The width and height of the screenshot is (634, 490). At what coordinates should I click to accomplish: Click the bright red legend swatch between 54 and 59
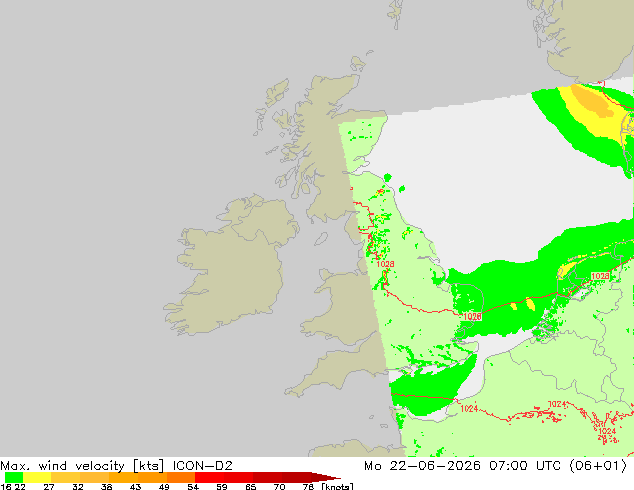point(209,477)
